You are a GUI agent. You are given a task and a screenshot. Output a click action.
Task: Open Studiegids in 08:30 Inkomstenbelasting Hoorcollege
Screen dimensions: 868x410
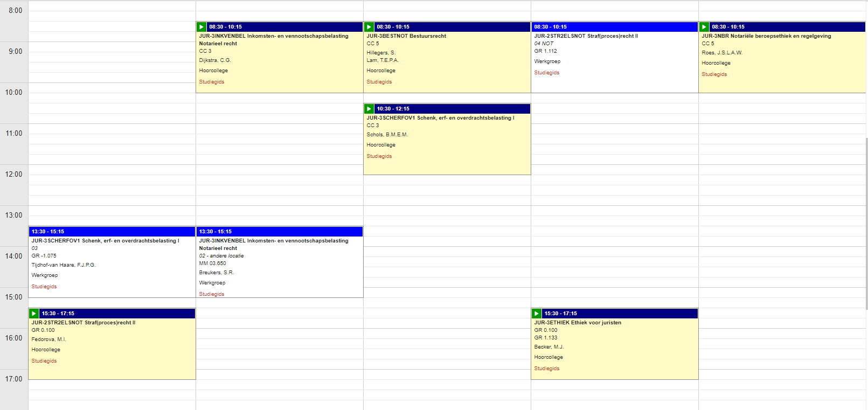point(212,82)
